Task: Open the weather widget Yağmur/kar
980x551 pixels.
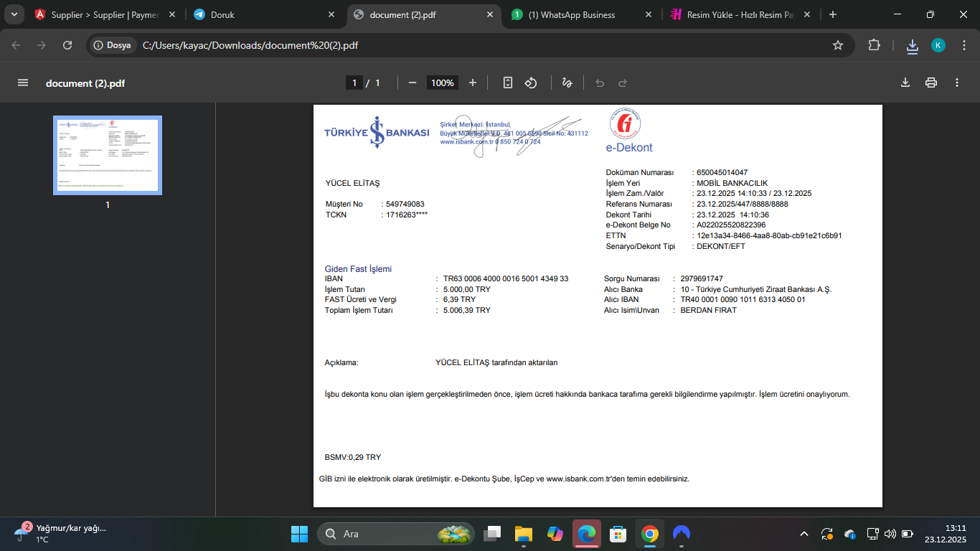Action: pyautogui.click(x=60, y=534)
